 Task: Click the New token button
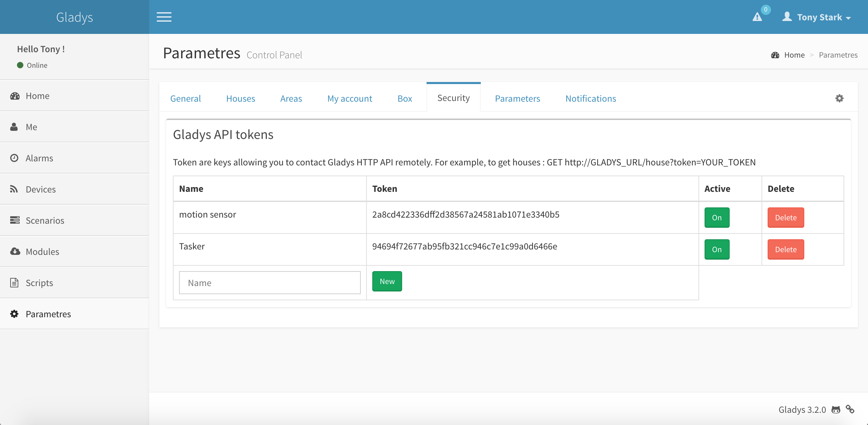(387, 281)
